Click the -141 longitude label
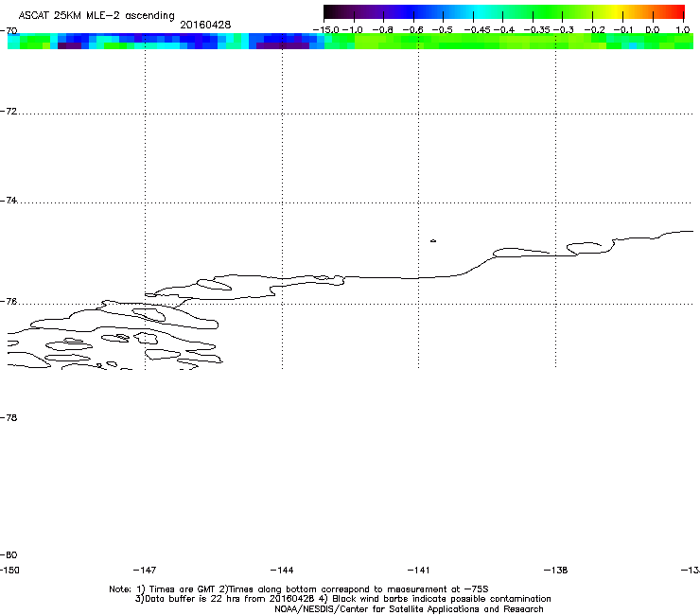The height and width of the screenshot is (615, 700). 418,571
